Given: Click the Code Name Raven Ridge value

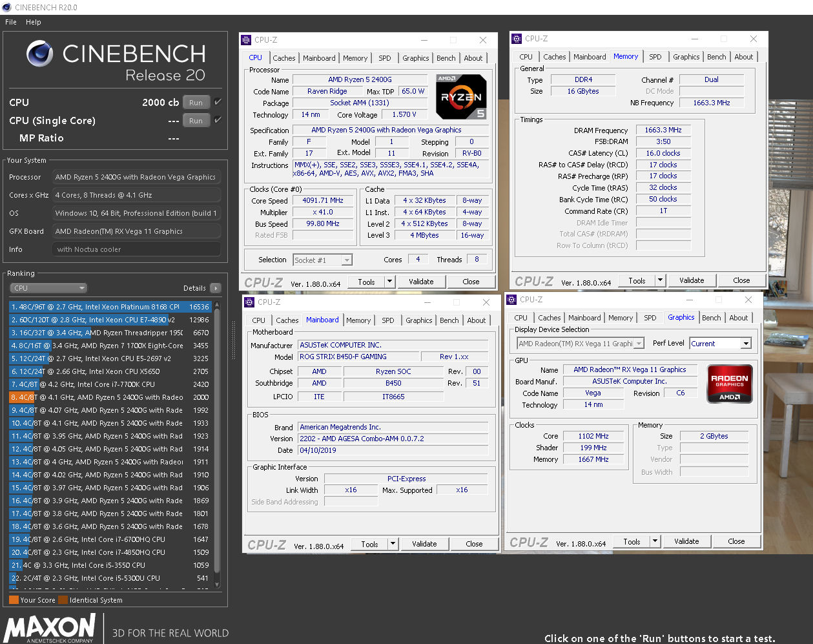Looking at the screenshot, I should [x=327, y=91].
